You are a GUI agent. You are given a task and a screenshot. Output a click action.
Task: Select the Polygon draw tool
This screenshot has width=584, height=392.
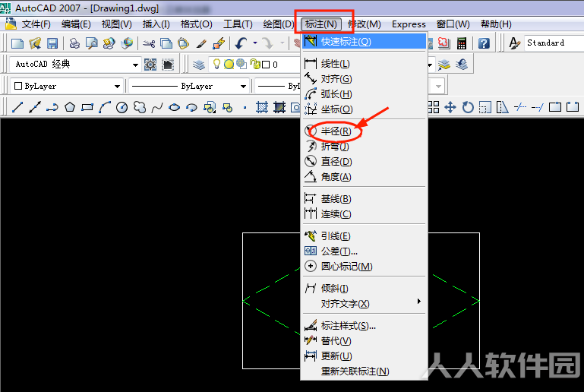70,107
